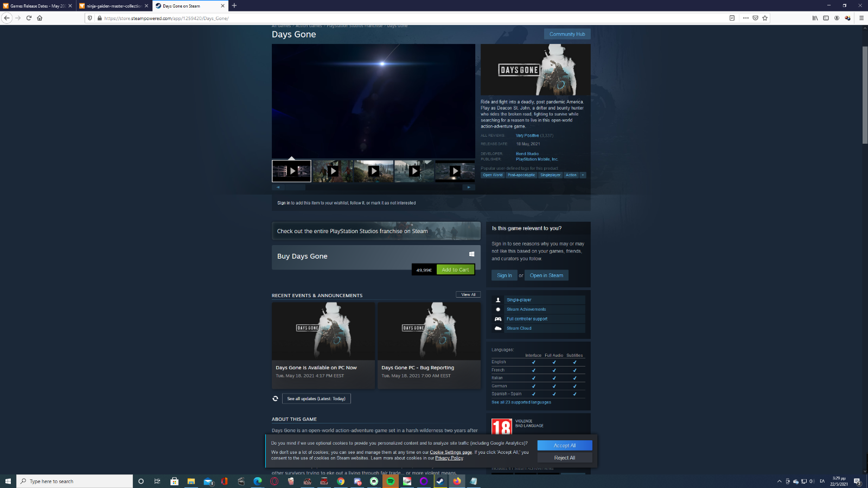Select the Days Gone on Steam tab
Viewport: 868px width, 488px height.
click(x=190, y=6)
